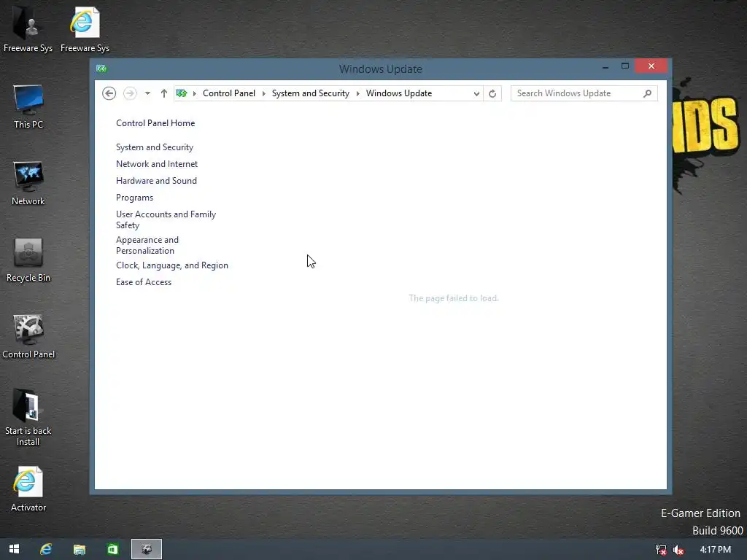Open Programs link in sidebar
Screen dimensions: 747x560
pos(134,198)
